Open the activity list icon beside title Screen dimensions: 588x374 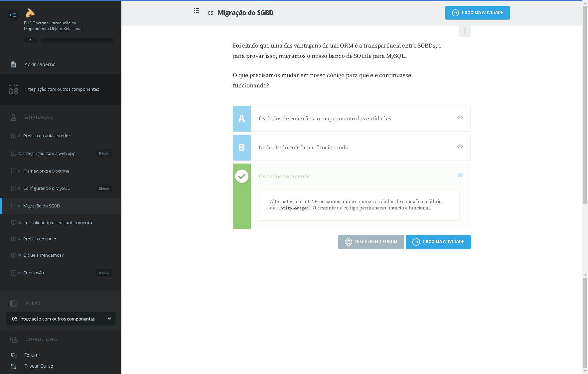[197, 11]
